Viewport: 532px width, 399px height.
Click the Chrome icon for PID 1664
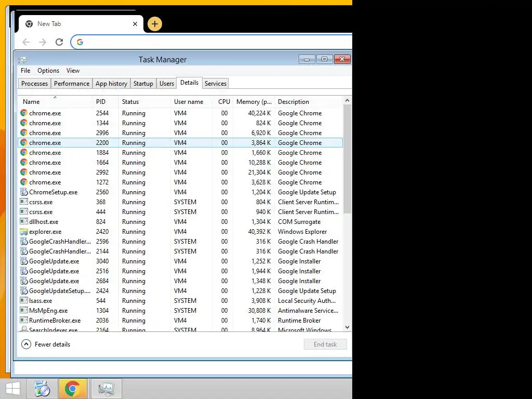point(24,162)
